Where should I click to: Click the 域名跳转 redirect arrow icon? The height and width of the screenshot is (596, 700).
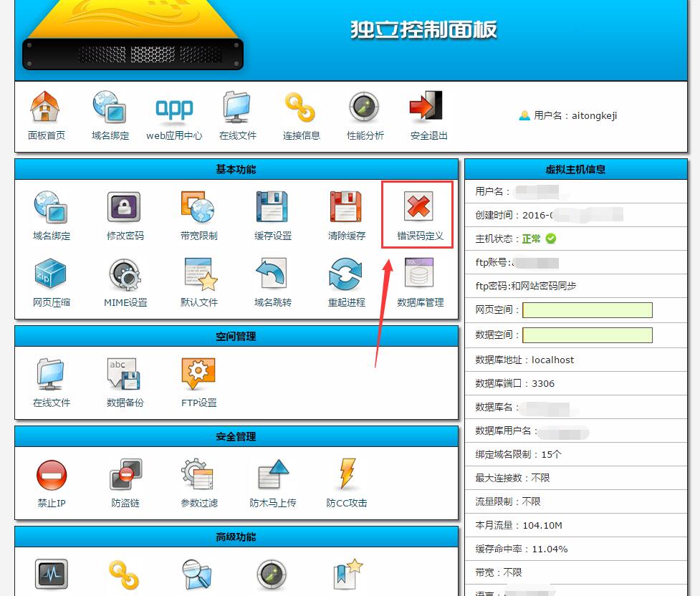272,274
